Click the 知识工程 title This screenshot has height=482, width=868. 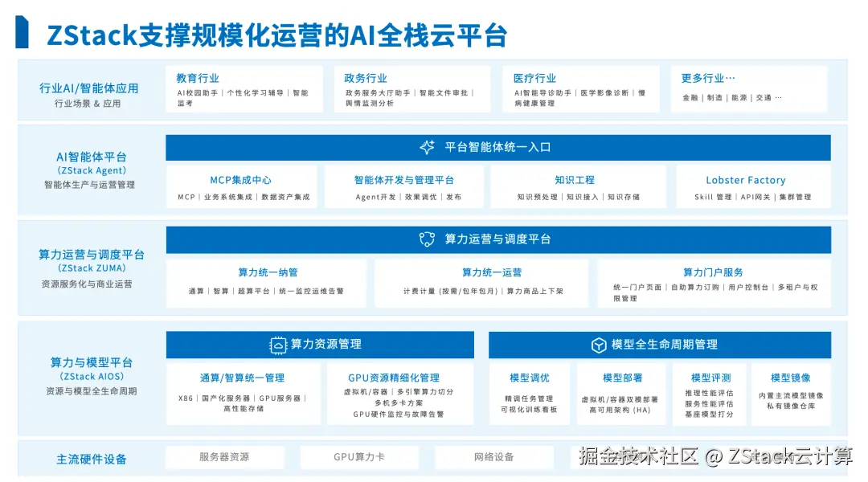point(575,180)
